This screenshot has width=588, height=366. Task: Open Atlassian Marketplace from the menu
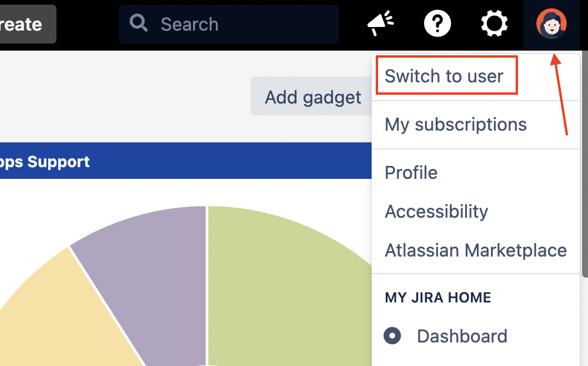pos(476,250)
